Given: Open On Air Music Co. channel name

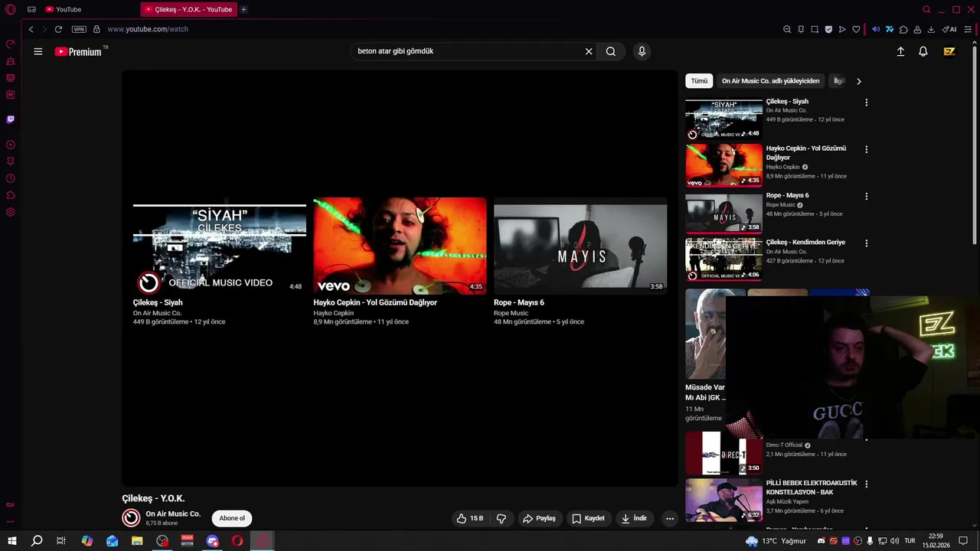Looking at the screenshot, I should point(173,514).
